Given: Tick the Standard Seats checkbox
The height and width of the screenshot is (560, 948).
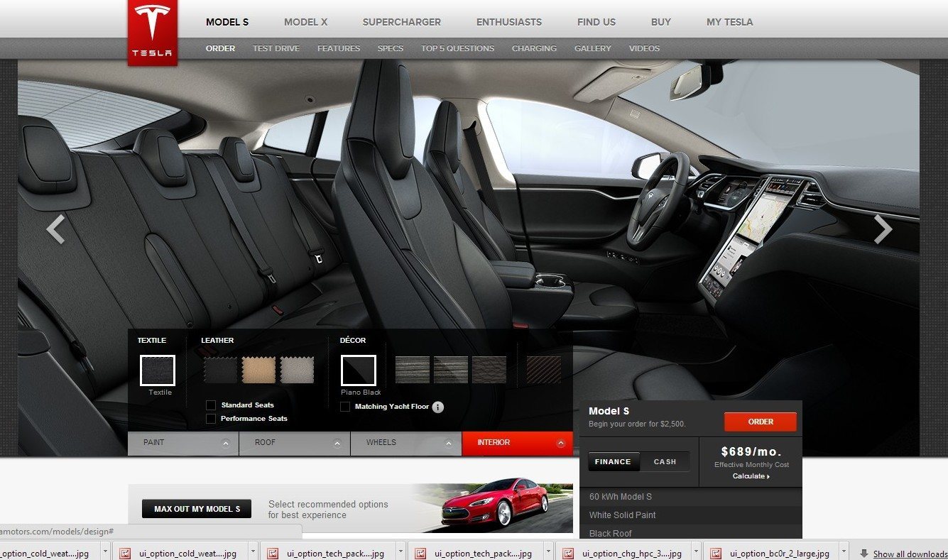Looking at the screenshot, I should (211, 405).
